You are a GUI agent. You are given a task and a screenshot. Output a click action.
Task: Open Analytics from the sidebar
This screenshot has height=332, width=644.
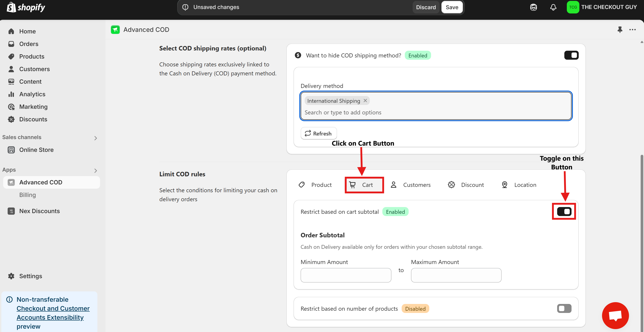(32, 94)
